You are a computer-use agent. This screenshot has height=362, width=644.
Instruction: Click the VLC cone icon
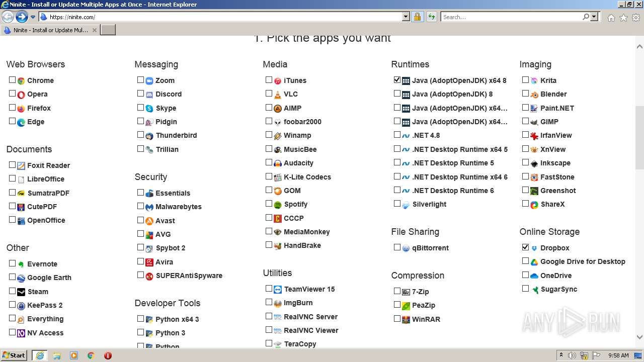pos(278,95)
